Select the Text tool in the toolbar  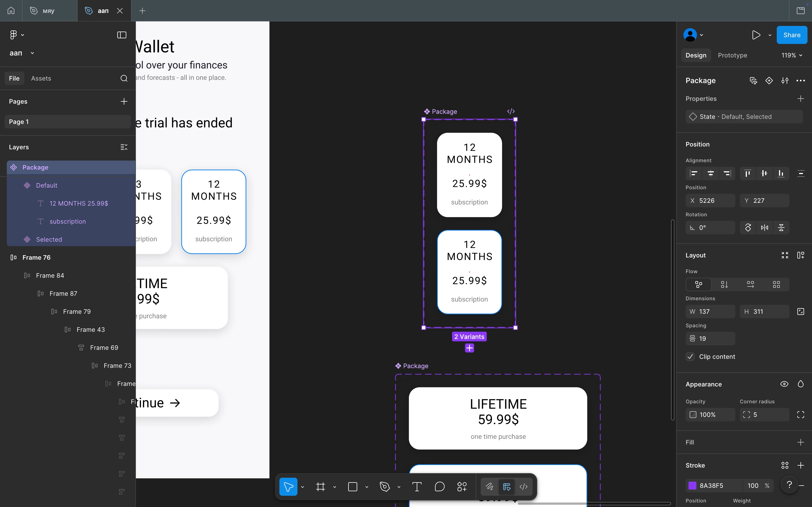[x=417, y=486]
